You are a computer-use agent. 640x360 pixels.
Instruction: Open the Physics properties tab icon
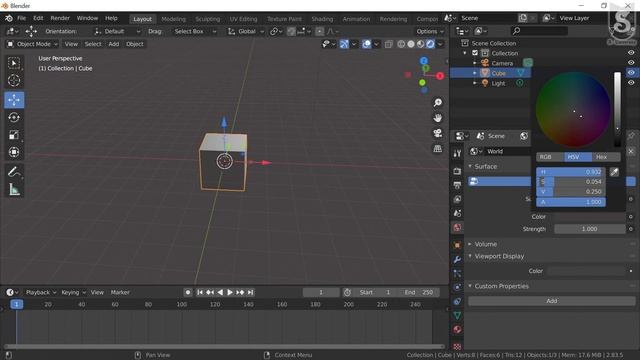[457, 287]
